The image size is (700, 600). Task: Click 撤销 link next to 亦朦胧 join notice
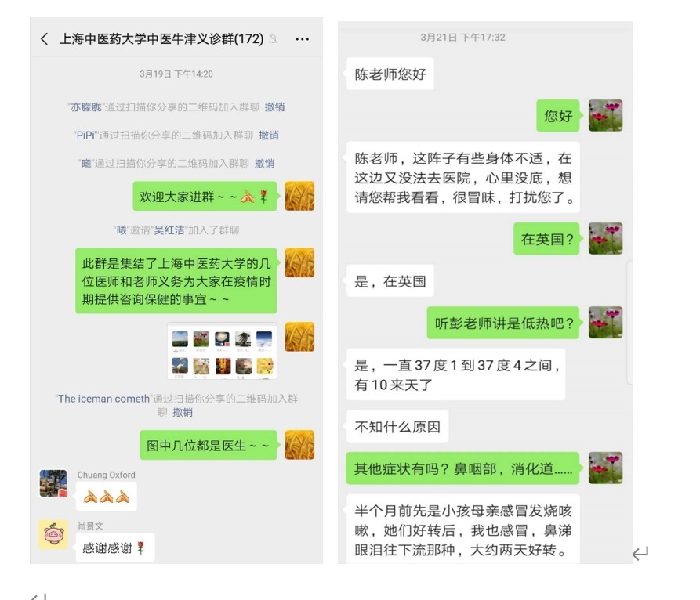tap(274, 107)
